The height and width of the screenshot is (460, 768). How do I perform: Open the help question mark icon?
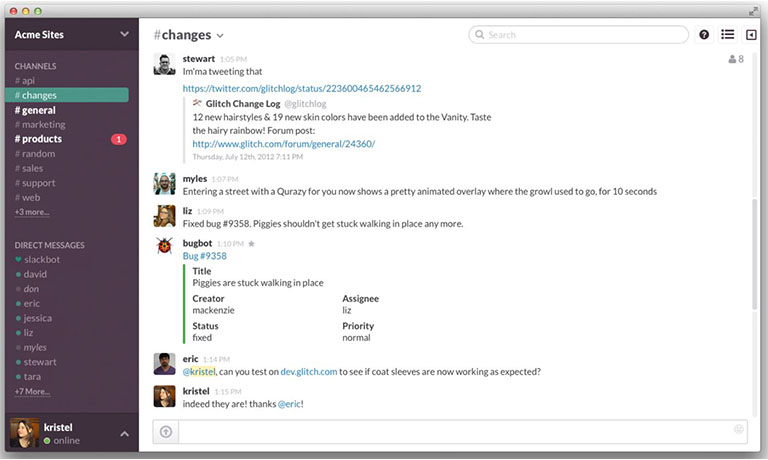click(704, 34)
